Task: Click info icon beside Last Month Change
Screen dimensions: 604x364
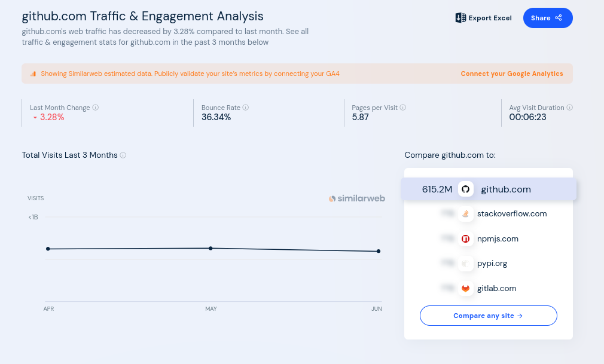Action: tap(96, 108)
